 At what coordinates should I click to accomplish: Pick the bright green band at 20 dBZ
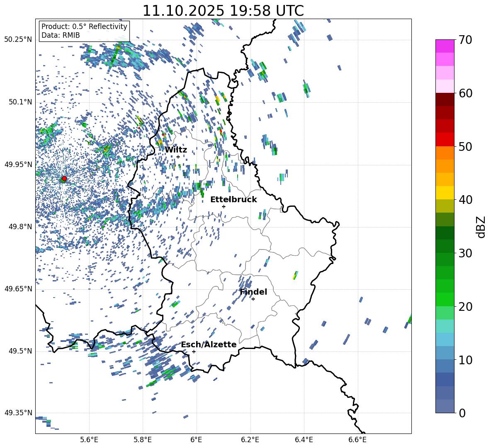pyautogui.click(x=445, y=299)
